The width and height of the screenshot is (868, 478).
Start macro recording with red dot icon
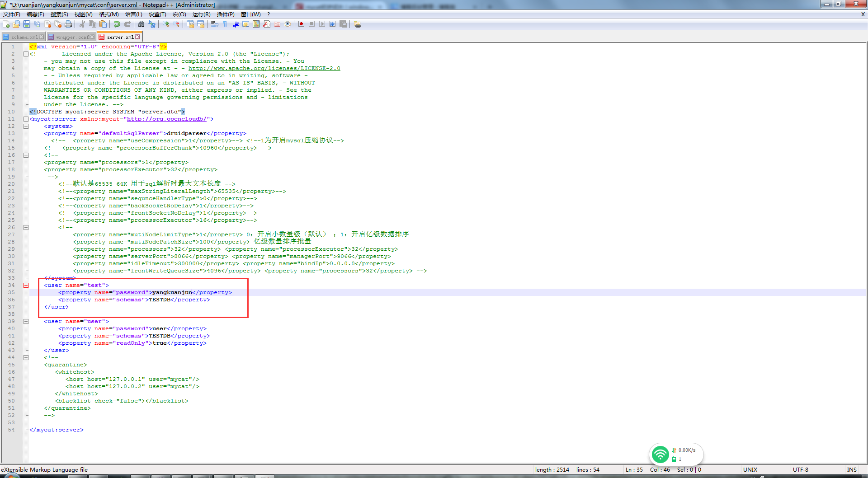point(302,24)
